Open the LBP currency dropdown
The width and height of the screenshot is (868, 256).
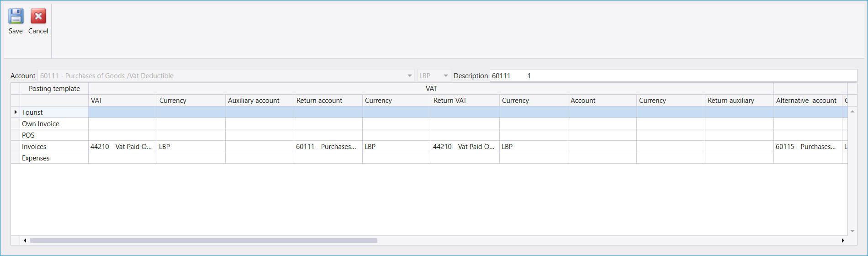pos(445,76)
